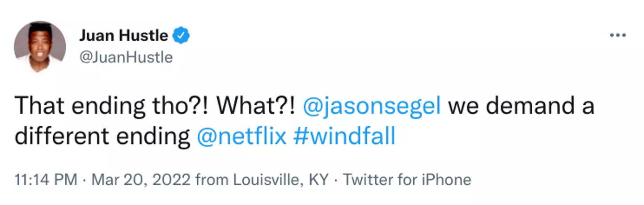This screenshot has height=205, width=644.
Task: Click the word "from" before Louisville
Action: [x=212, y=180]
